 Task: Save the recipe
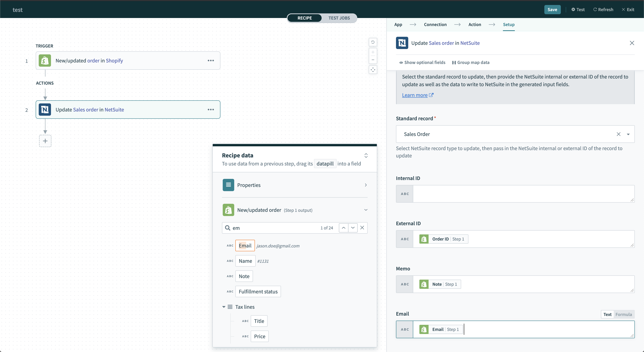[x=552, y=10]
